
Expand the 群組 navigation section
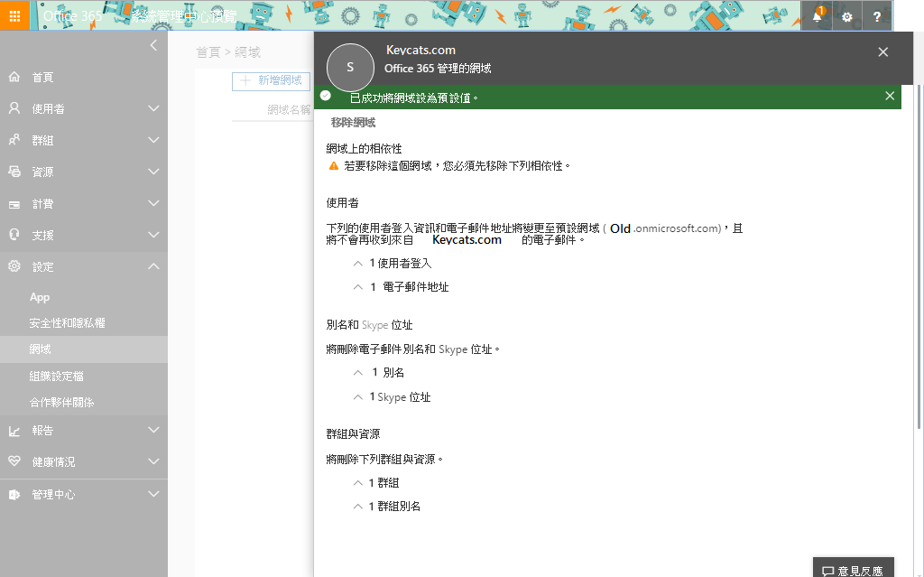[x=153, y=140]
